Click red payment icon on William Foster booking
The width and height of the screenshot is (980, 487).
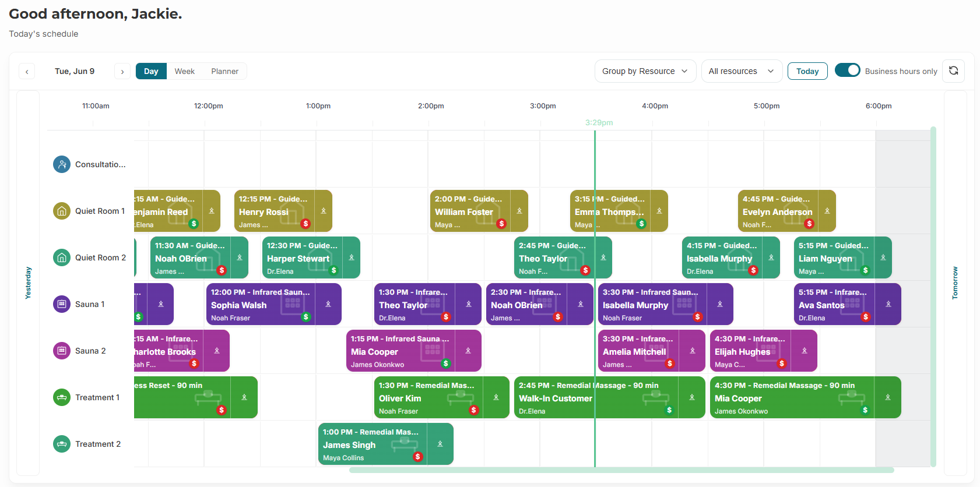[x=501, y=224]
